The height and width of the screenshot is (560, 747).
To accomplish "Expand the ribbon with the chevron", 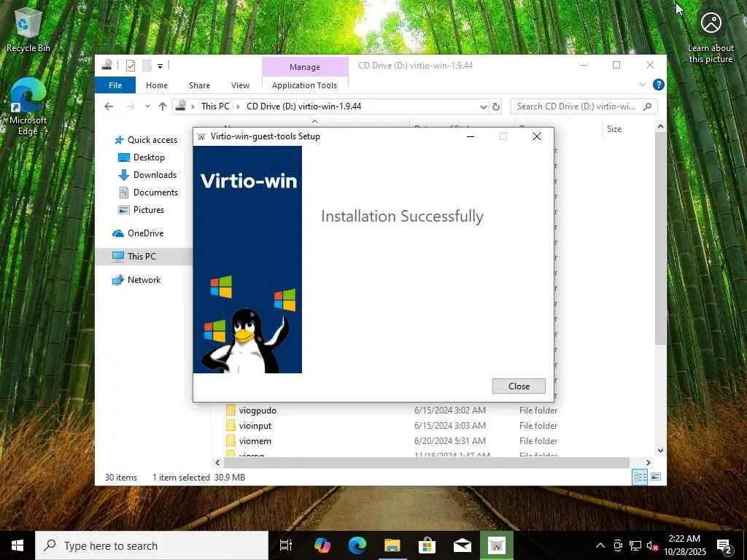I will tap(642, 85).
